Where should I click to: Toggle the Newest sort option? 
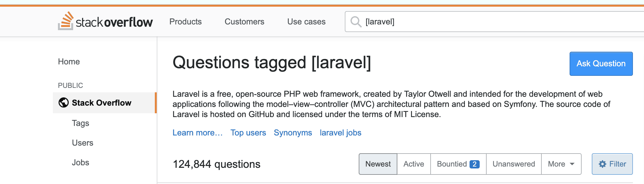[378, 164]
